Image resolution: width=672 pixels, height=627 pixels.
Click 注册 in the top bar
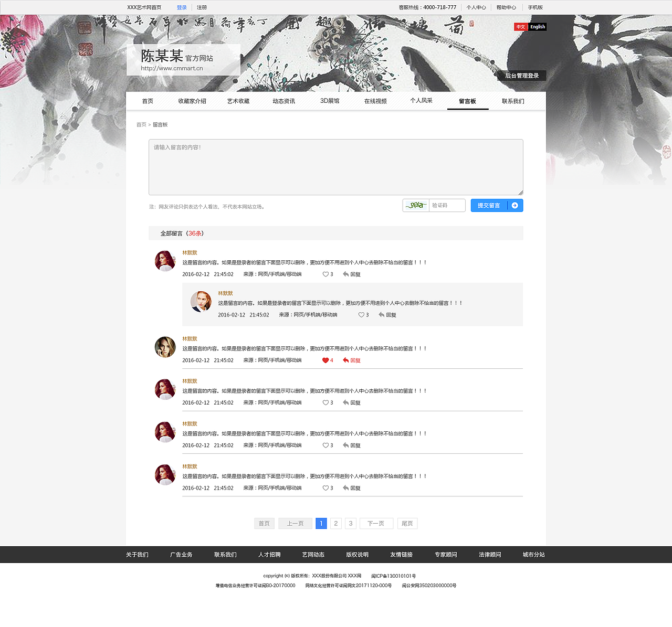click(202, 7)
